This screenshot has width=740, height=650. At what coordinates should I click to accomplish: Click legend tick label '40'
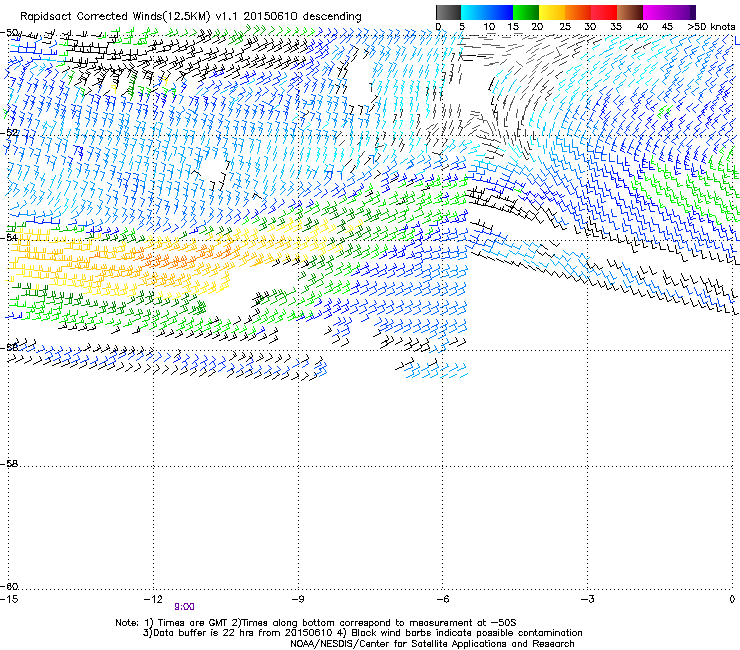click(x=642, y=27)
